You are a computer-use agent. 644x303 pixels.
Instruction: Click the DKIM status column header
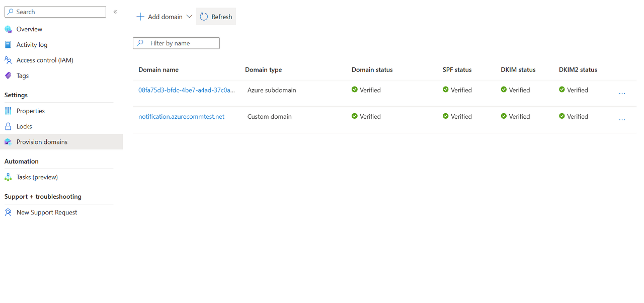click(x=518, y=70)
